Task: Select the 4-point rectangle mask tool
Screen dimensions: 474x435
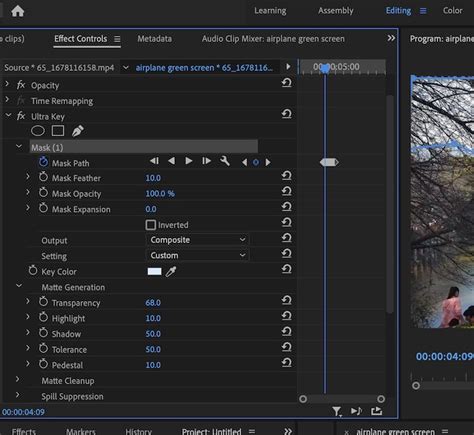Action: (x=58, y=131)
